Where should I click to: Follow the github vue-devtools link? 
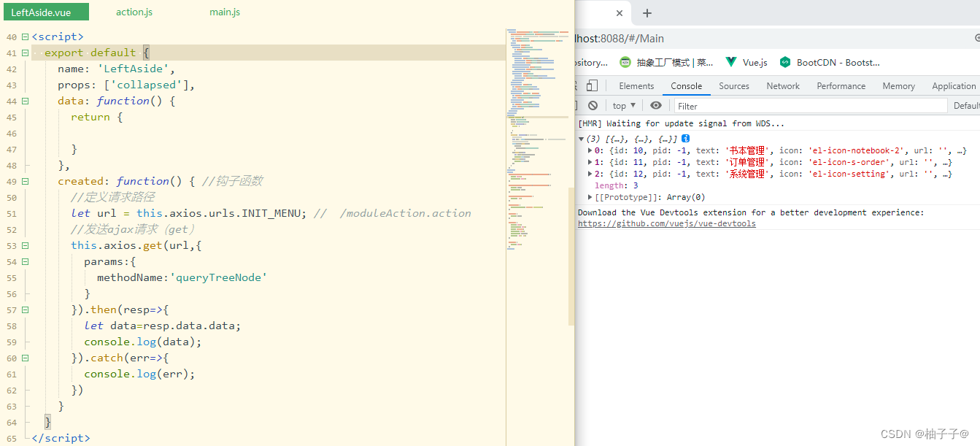[x=667, y=223]
